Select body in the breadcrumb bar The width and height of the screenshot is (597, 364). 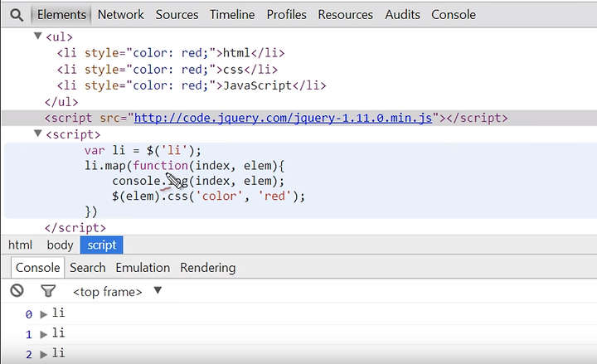coord(60,245)
